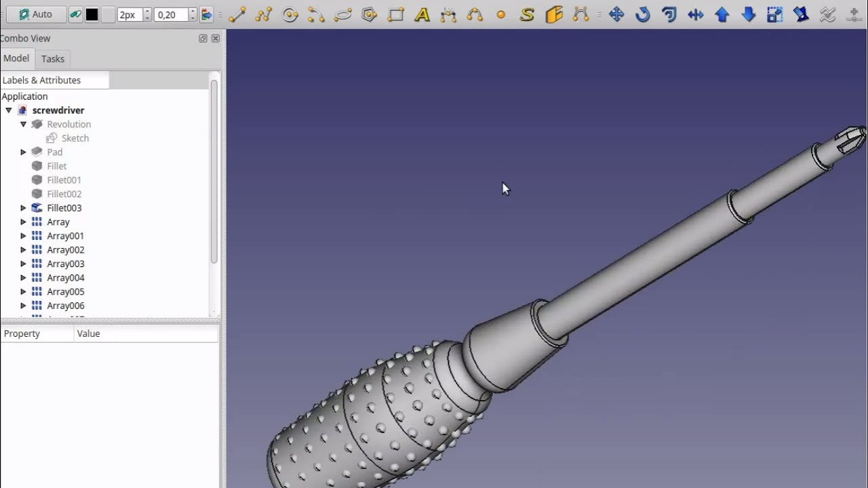Image resolution: width=868 pixels, height=488 pixels.
Task: Click the Add point tool icon
Action: point(854,14)
